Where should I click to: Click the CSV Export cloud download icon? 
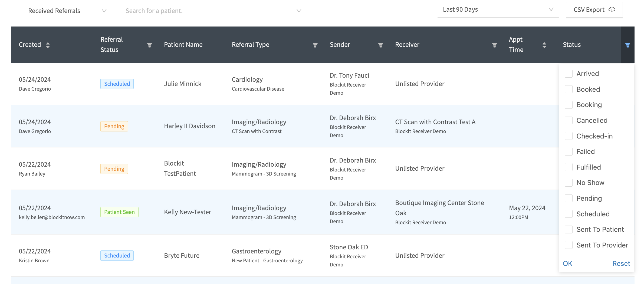click(x=612, y=10)
